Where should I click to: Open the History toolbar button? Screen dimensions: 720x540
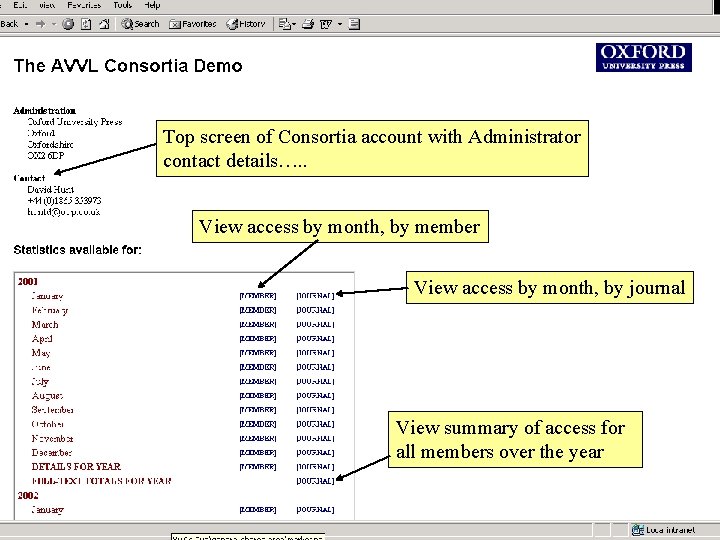(x=246, y=24)
